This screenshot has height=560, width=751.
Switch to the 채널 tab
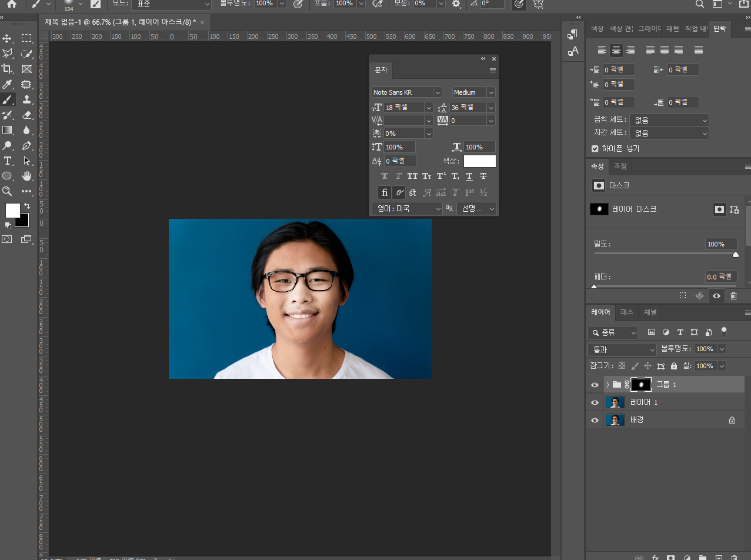pos(650,312)
